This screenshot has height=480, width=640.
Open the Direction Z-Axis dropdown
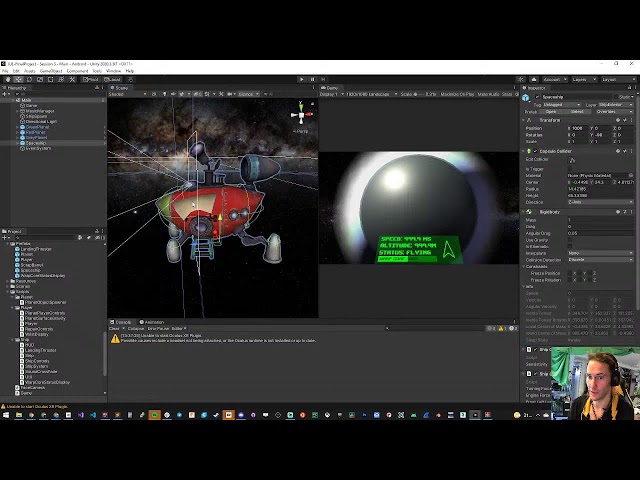pos(600,202)
